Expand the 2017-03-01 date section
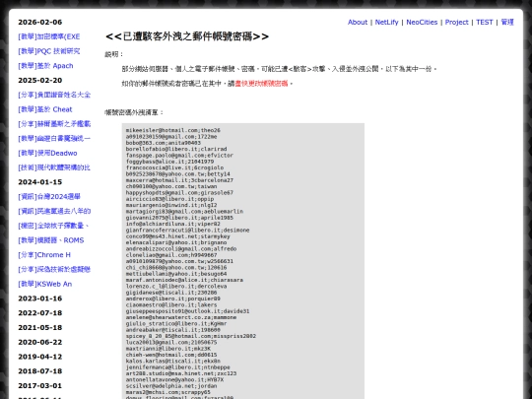The height and width of the screenshot is (399, 532). [40, 386]
